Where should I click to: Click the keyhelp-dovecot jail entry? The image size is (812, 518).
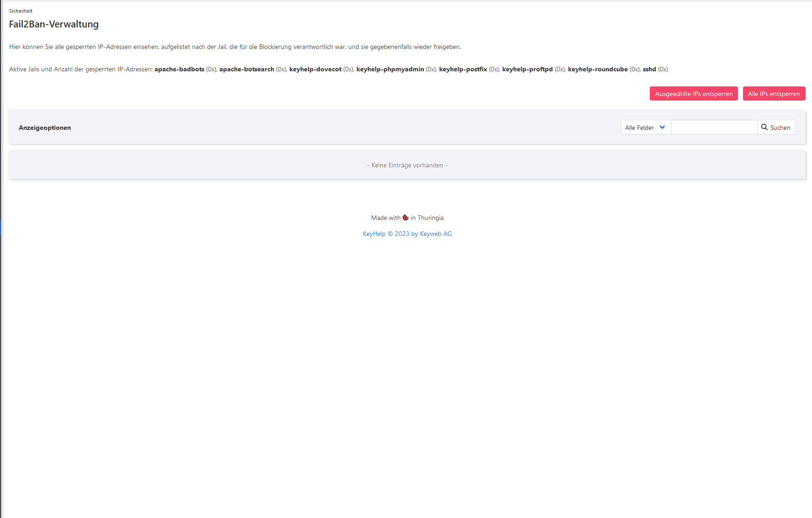point(315,69)
